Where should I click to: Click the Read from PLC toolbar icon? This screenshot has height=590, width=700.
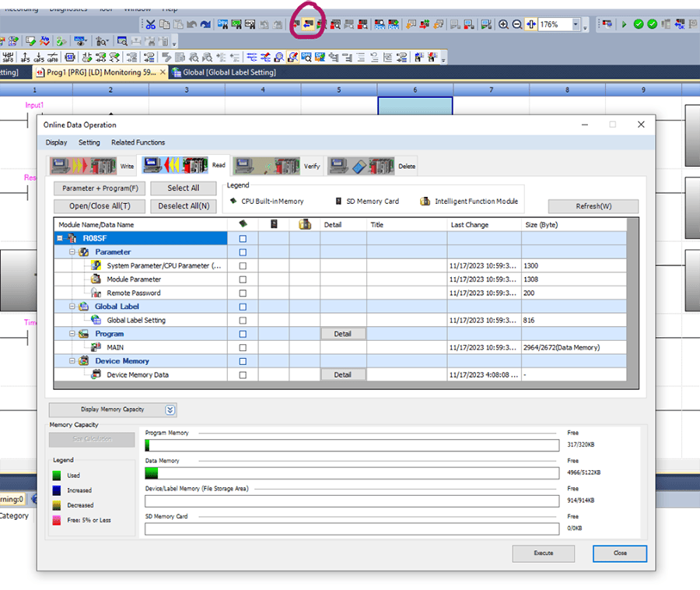click(310, 24)
